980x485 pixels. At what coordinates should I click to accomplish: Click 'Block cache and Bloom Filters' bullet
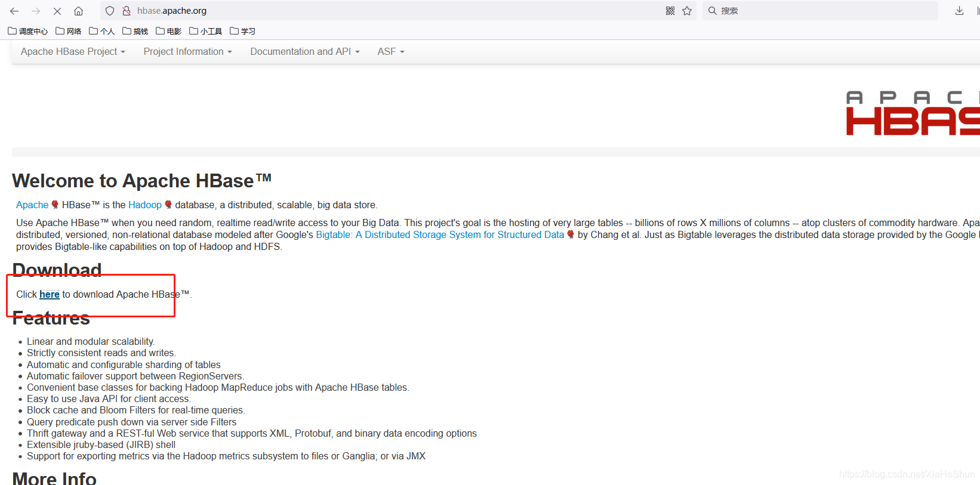[136, 410]
